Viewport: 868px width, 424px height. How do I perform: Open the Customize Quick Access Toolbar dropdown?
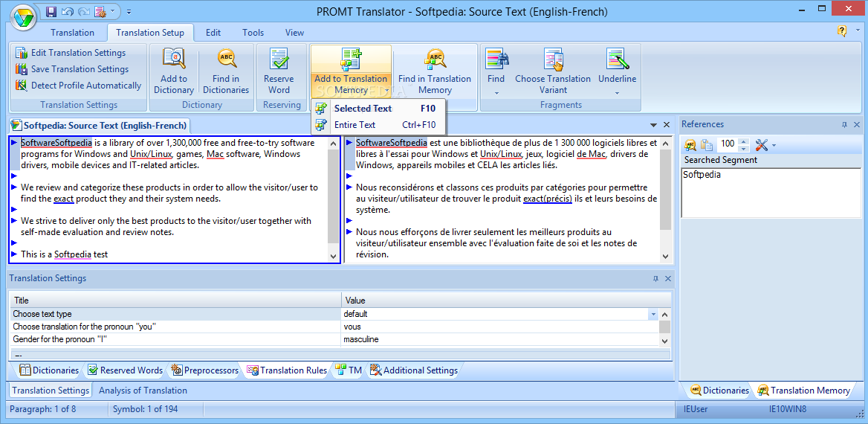coord(129,11)
